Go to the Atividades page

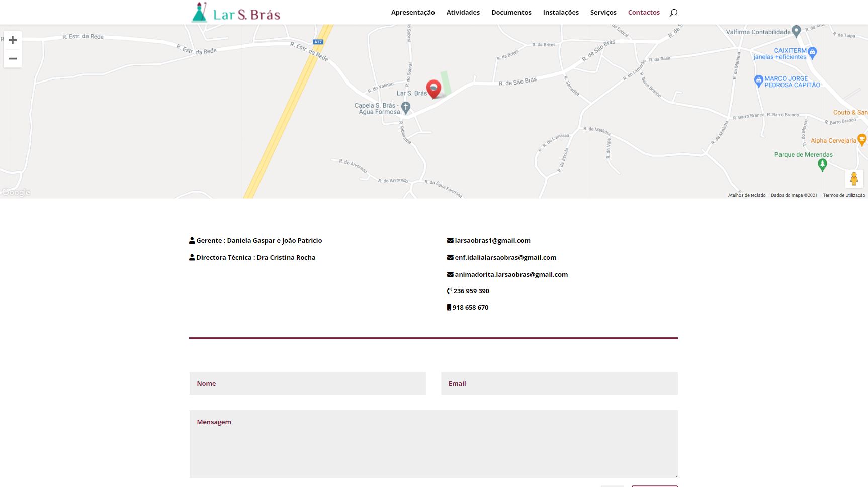(463, 13)
